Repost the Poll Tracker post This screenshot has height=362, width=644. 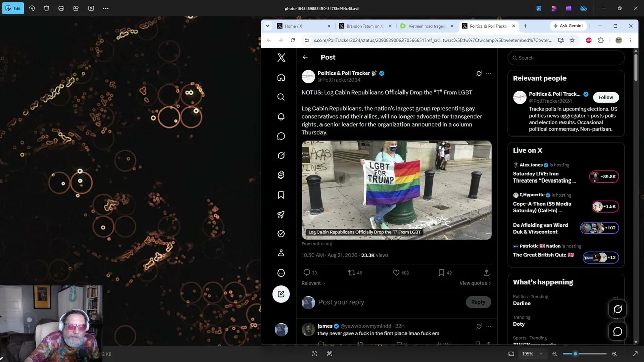click(x=352, y=273)
